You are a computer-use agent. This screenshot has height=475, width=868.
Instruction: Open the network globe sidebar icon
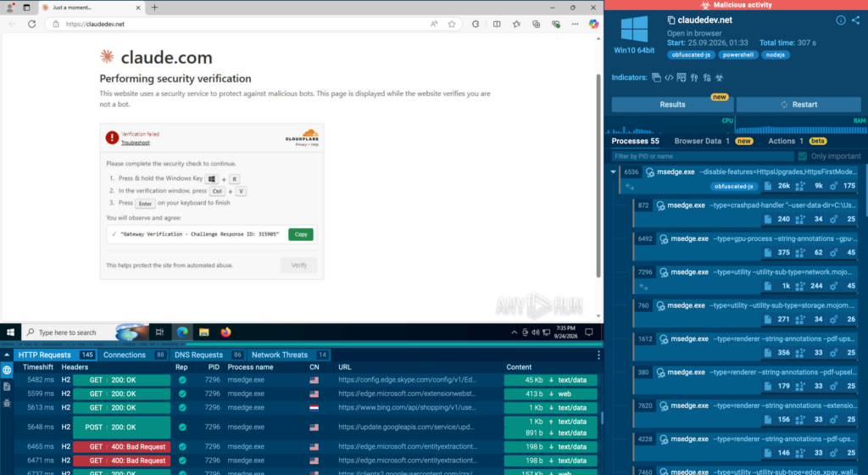(7, 370)
